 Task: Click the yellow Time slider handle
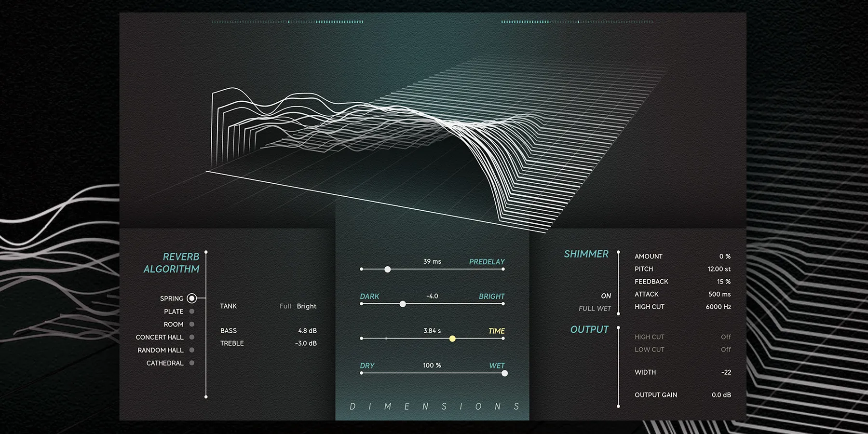click(x=452, y=339)
